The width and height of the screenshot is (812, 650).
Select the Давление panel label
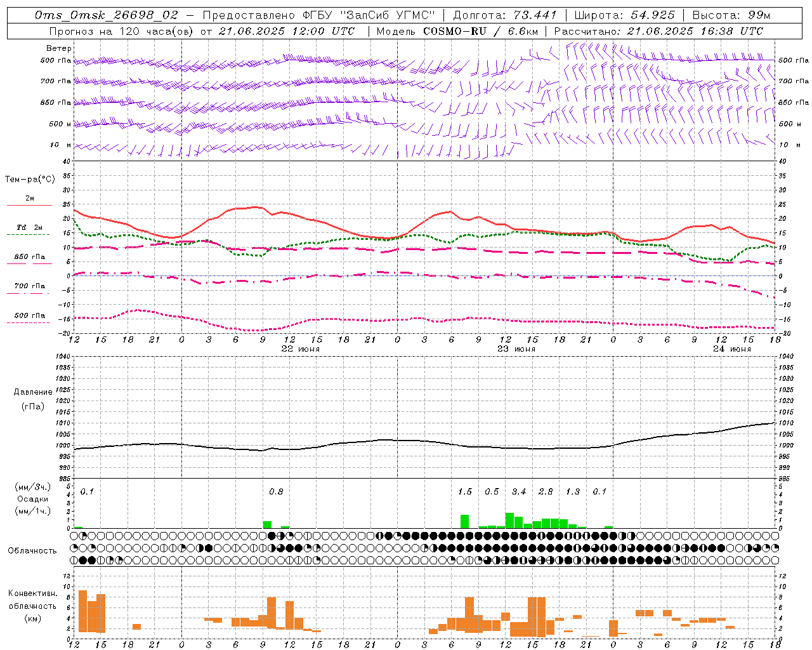tap(33, 392)
